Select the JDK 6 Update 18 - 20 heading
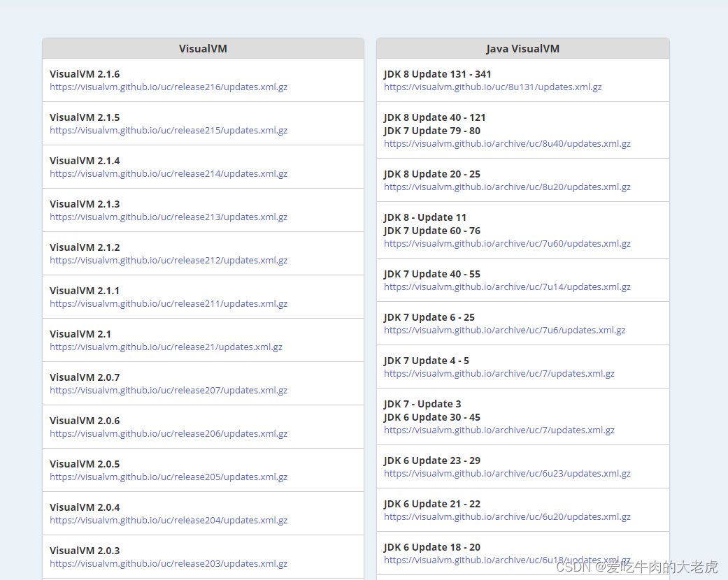This screenshot has height=580, width=728. pos(431,547)
